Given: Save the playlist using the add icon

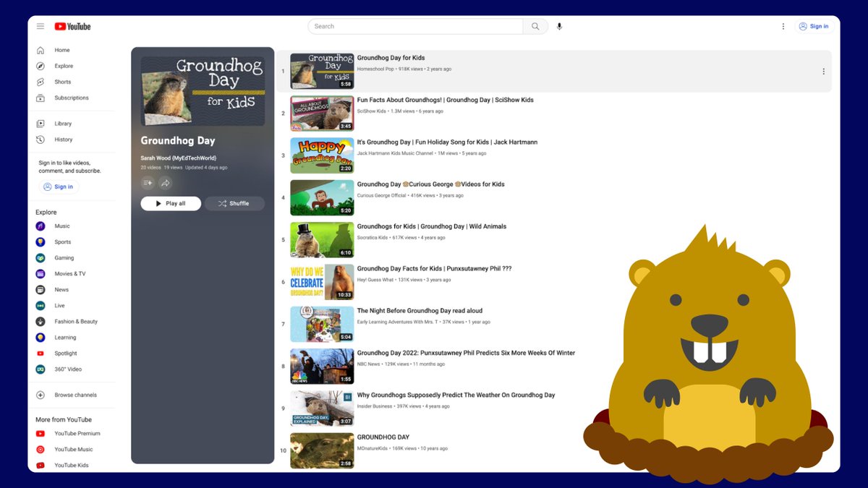Looking at the screenshot, I should (148, 183).
